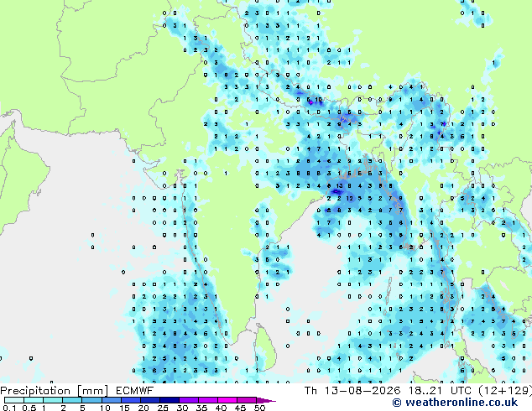The image size is (532, 411).
Task: Click the 10–15 mm legend color swatch
Action: (111, 400)
